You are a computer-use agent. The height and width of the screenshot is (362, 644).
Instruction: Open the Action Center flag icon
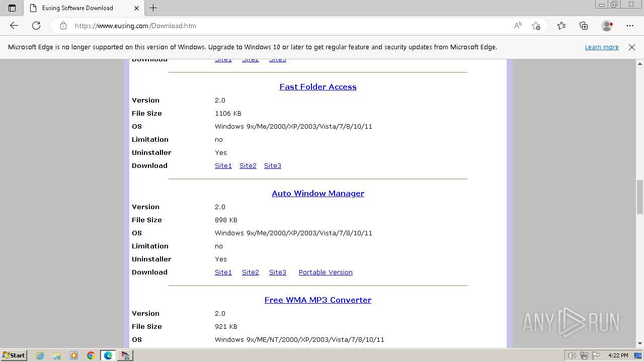(595, 355)
